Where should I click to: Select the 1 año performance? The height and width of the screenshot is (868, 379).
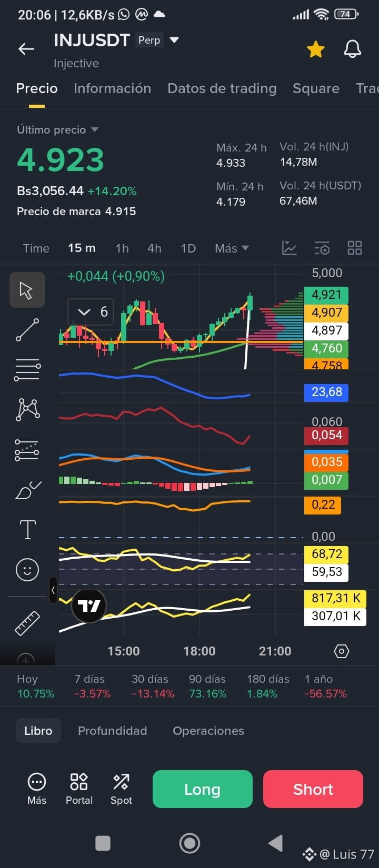coord(325,687)
